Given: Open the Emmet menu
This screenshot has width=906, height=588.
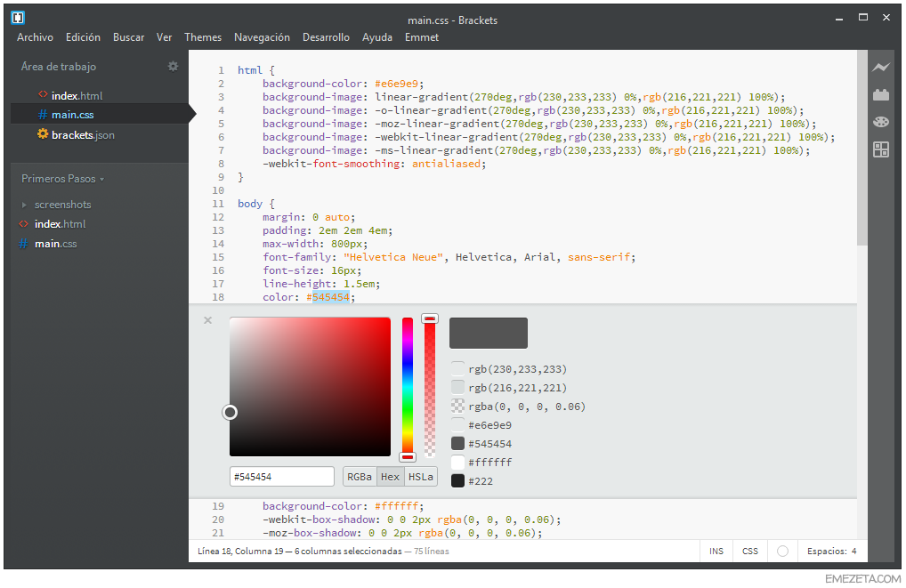Looking at the screenshot, I should tap(422, 37).
